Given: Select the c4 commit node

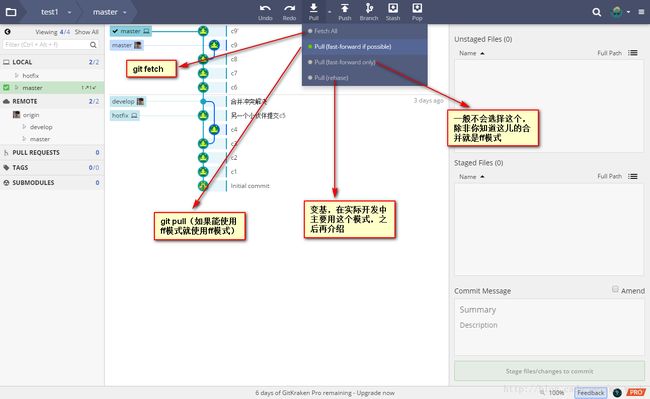Looking at the screenshot, I should tap(214, 129).
